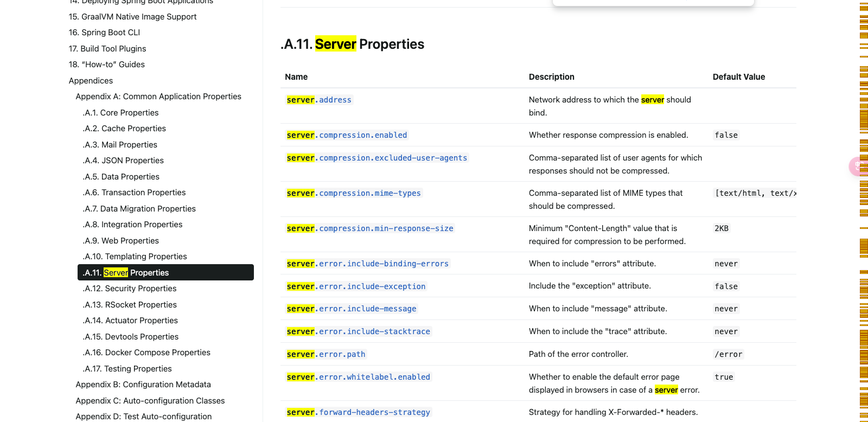Open Appendix B: Configuration Metadata

point(143,385)
